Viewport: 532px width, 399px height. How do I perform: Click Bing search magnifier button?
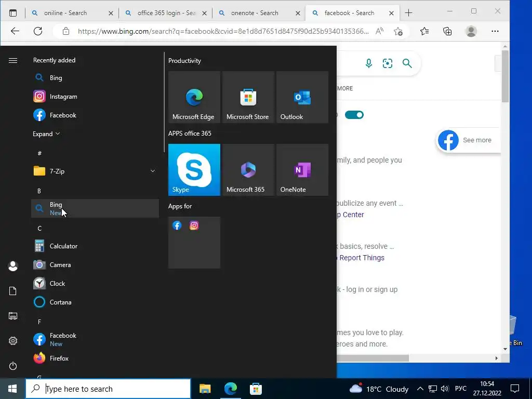(407, 63)
